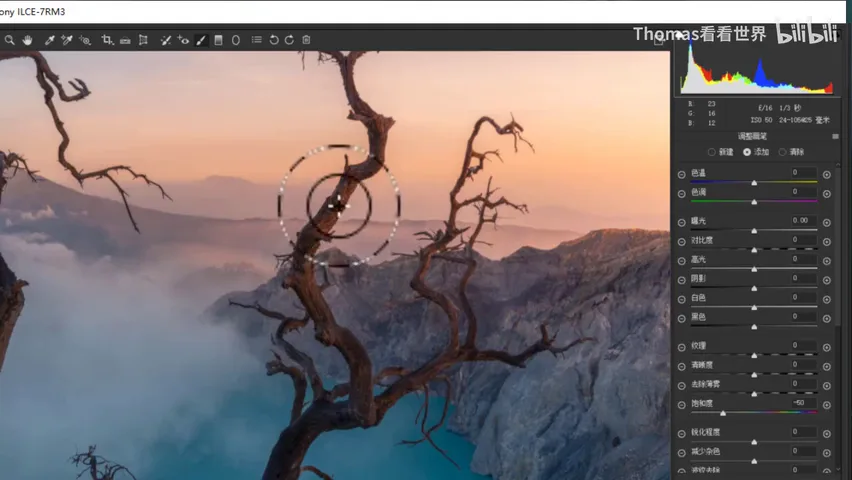The height and width of the screenshot is (480, 852).
Task: Select the Radial Filter tool
Action: [x=236, y=40]
